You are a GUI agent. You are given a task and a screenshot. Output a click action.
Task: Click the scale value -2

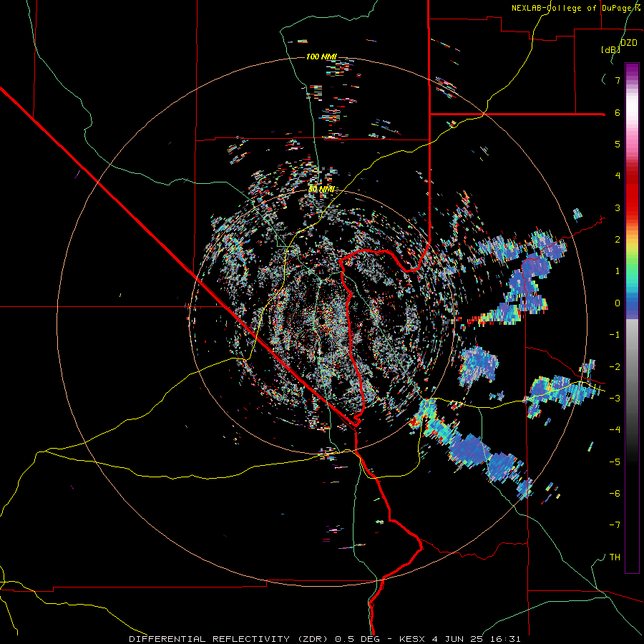click(x=615, y=367)
